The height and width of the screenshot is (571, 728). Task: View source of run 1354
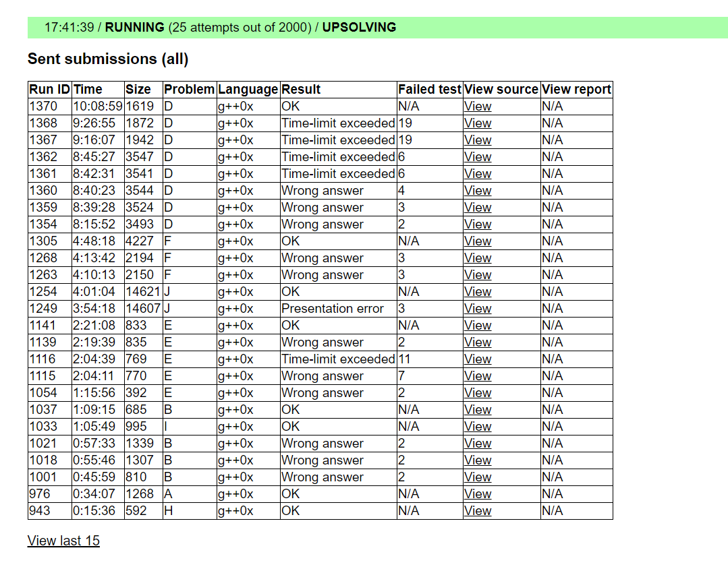[478, 224]
